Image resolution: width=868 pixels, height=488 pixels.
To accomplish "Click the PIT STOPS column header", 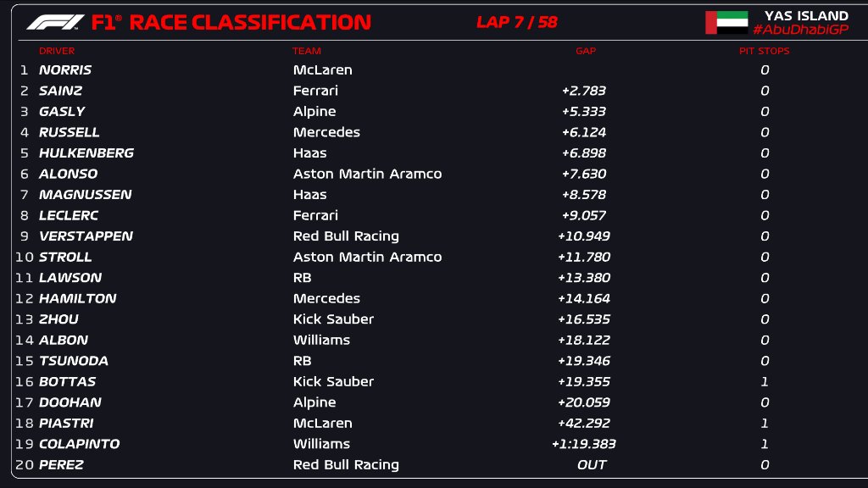I will 765,51.
